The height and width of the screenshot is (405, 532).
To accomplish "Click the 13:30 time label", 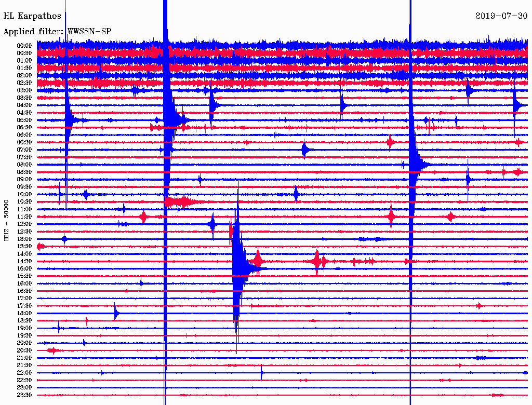I will click(x=24, y=246).
